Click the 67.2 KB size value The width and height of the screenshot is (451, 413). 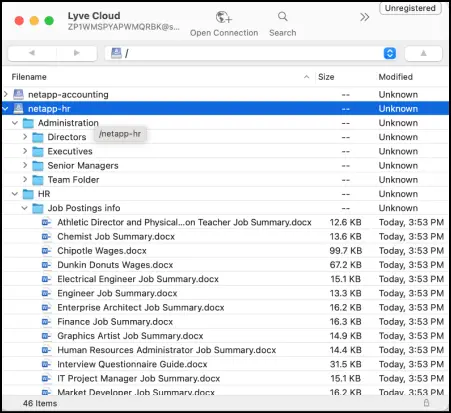346,265
